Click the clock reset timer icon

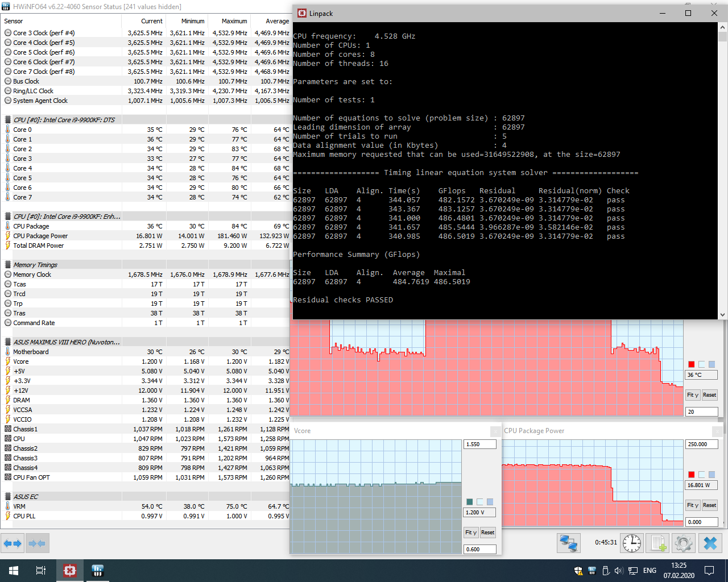[632, 543]
